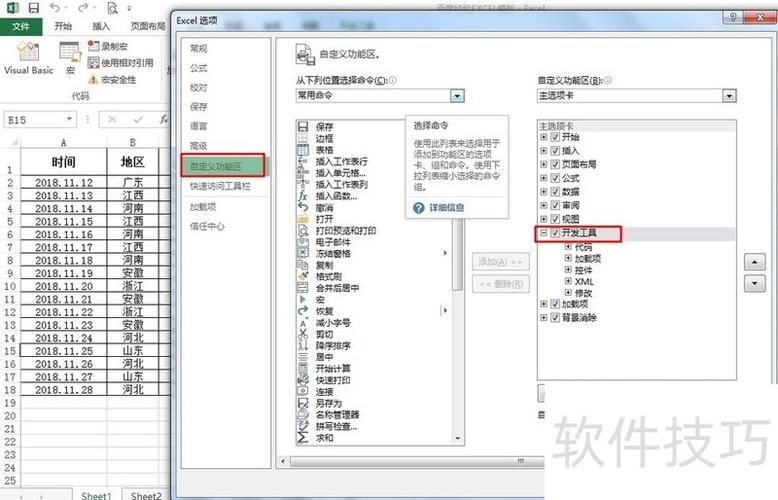Start 录制宏 macro recording
778x500 pixels.
(x=108, y=46)
